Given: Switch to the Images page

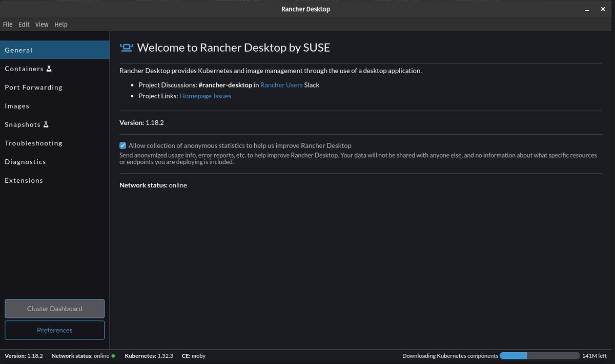Looking at the screenshot, I should coord(54,106).
